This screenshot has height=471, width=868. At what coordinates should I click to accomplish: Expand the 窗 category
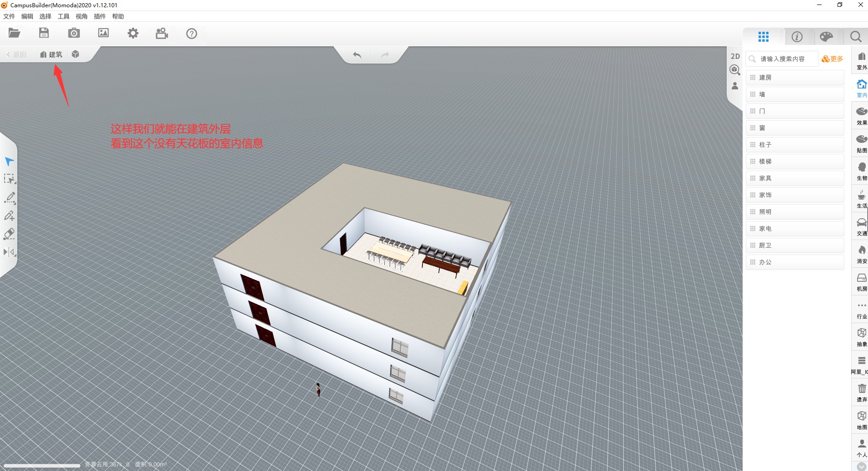tap(795, 128)
